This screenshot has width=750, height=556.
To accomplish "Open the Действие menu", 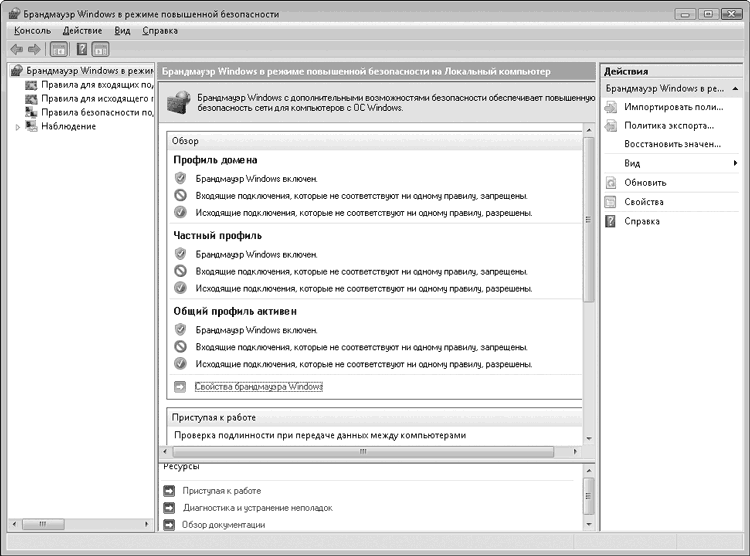I will (82, 31).
